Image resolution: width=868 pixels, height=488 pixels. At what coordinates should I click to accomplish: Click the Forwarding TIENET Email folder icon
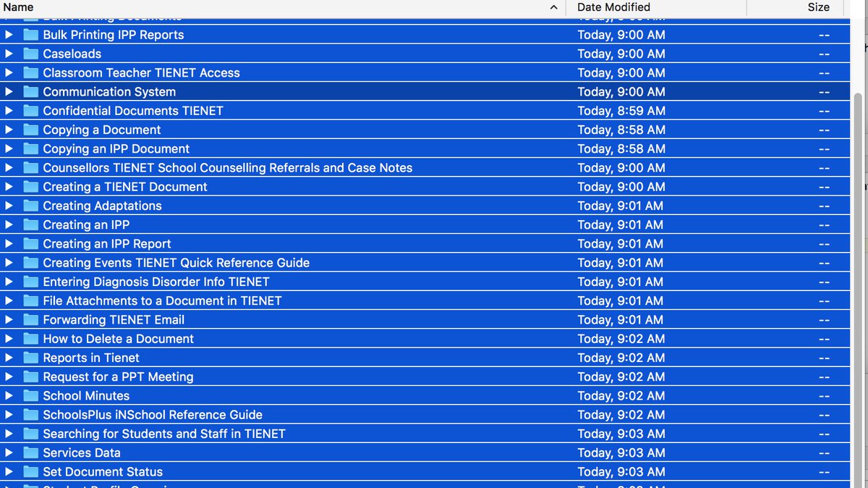30,320
